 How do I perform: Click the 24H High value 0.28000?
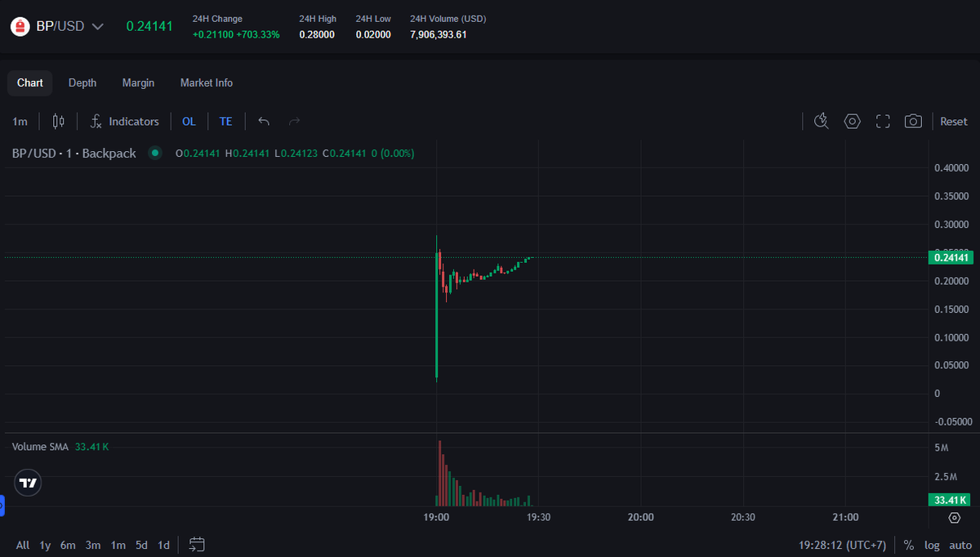pyautogui.click(x=317, y=34)
